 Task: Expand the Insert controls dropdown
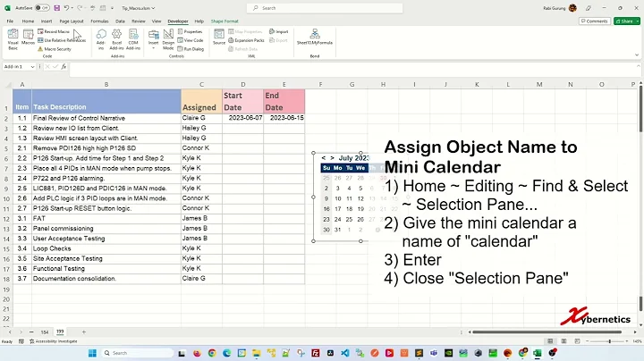153,48
